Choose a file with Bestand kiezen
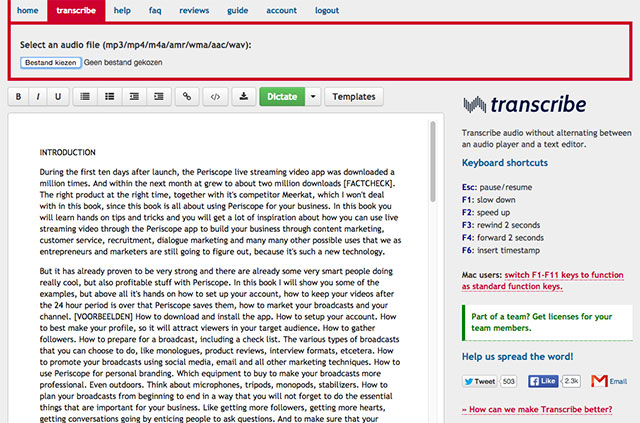Image resolution: width=640 pixels, height=423 pixels. click(51, 62)
